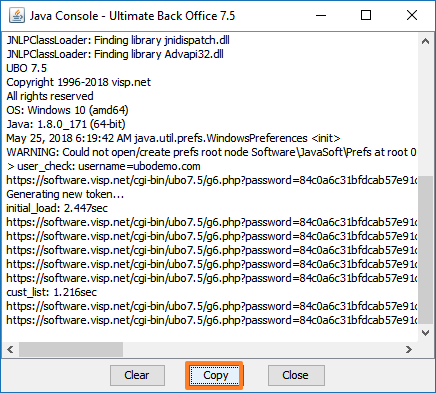Viewport: 436px width, 393px height.
Task: Click the 'initial_load: 2.447sec' line
Action: [57, 208]
